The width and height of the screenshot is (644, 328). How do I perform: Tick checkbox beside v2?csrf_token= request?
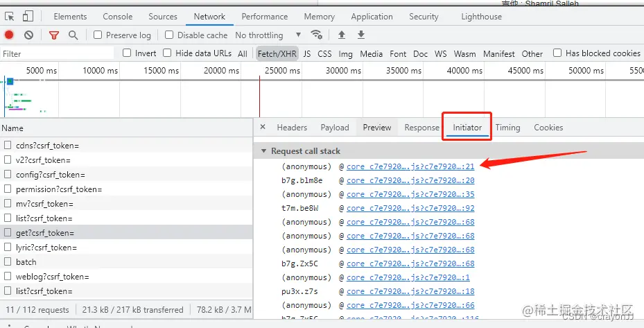8,160
